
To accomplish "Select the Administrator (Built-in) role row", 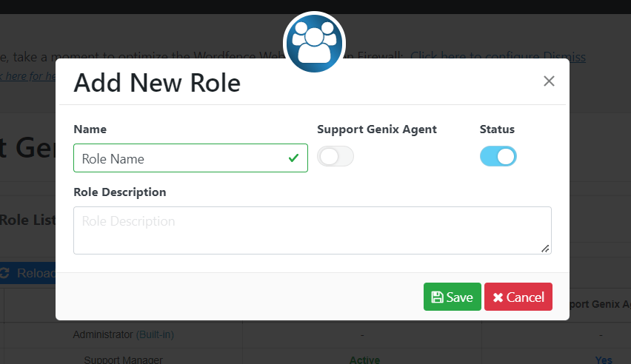I will click(123, 334).
